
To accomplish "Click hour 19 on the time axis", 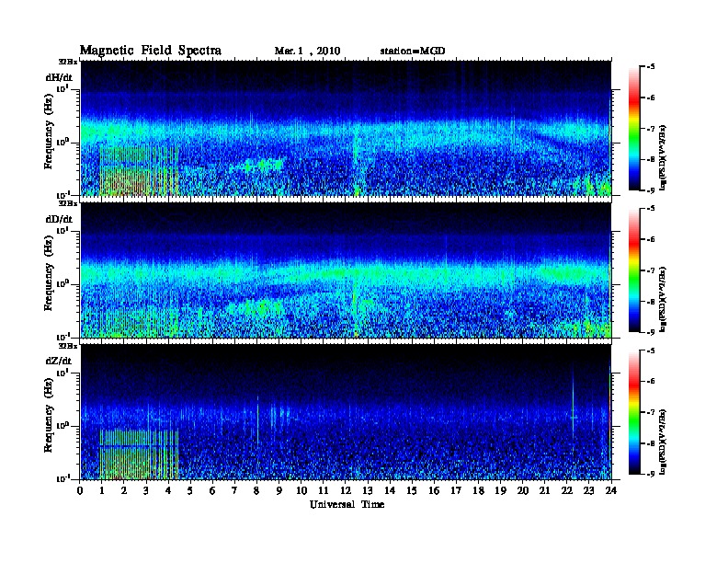I will pyautogui.click(x=500, y=490).
